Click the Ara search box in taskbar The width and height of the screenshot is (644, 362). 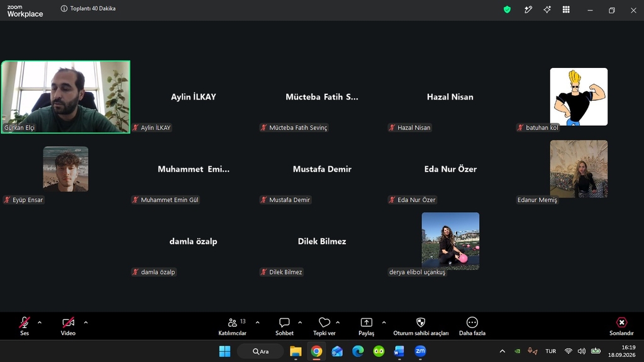(261, 351)
